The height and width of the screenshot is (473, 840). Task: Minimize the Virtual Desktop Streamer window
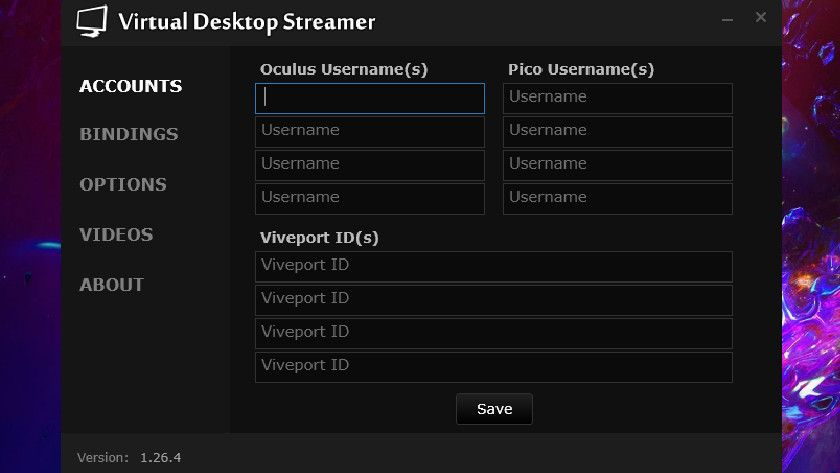pyautogui.click(x=727, y=18)
